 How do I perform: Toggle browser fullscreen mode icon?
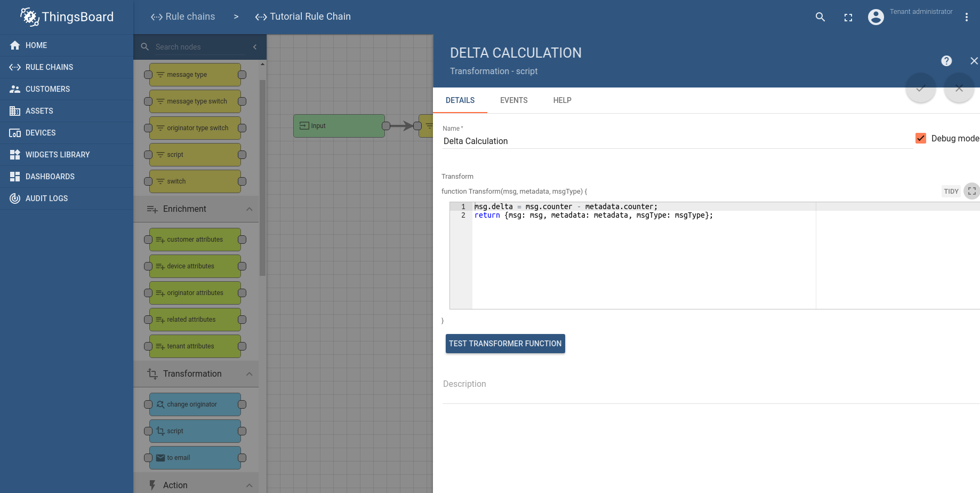point(848,18)
